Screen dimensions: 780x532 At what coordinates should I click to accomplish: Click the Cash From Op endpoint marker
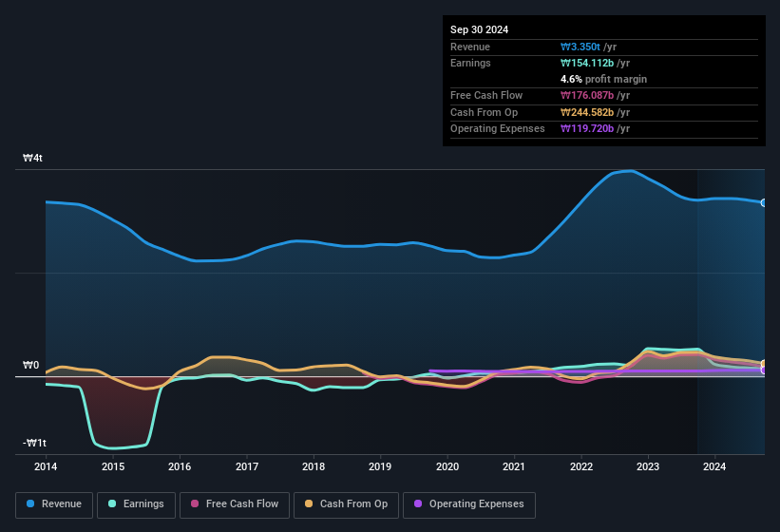763,364
